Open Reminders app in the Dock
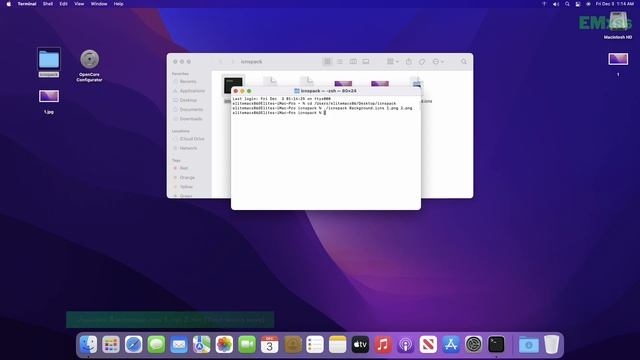The width and height of the screenshot is (640, 360). click(x=315, y=344)
